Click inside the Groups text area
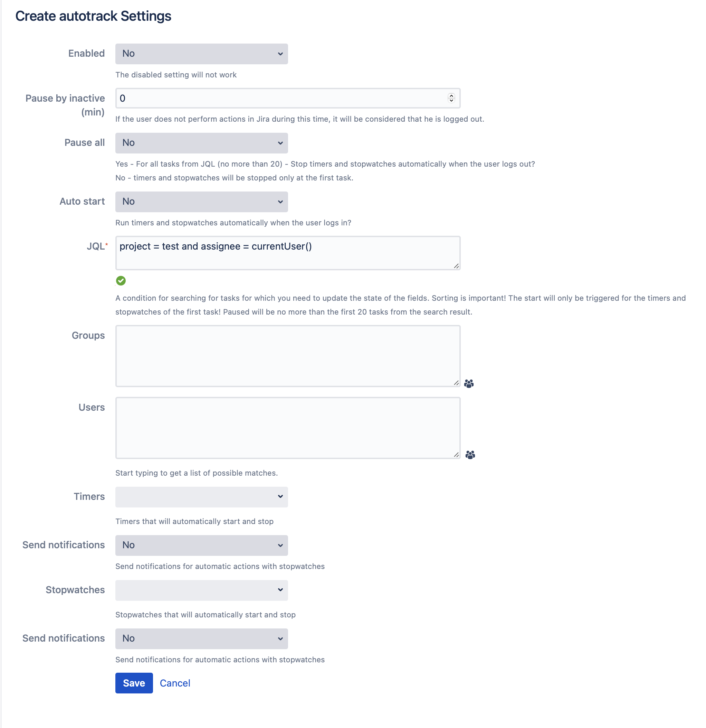The image size is (706, 728). 288,356
